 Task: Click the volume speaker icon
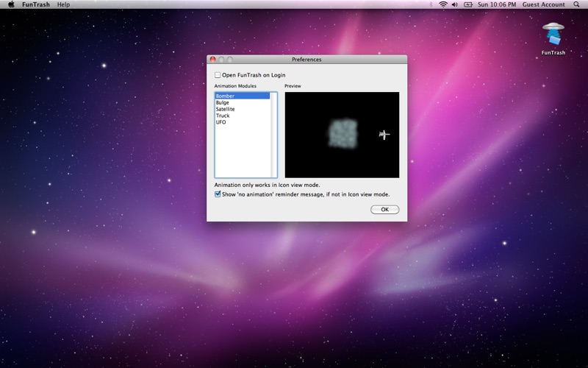tap(455, 4)
